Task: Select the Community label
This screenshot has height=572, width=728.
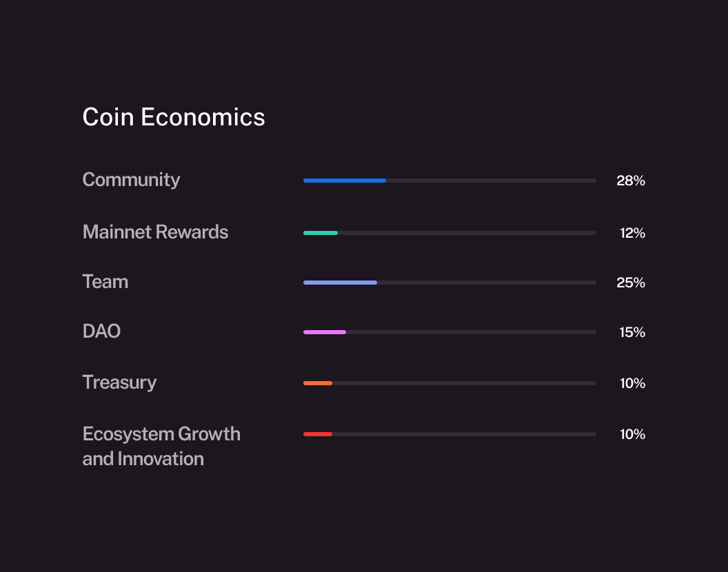Action: coord(131,180)
